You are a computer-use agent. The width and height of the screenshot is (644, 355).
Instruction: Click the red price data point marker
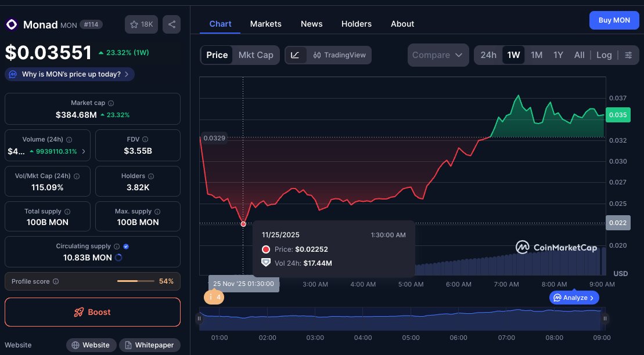[x=243, y=224]
